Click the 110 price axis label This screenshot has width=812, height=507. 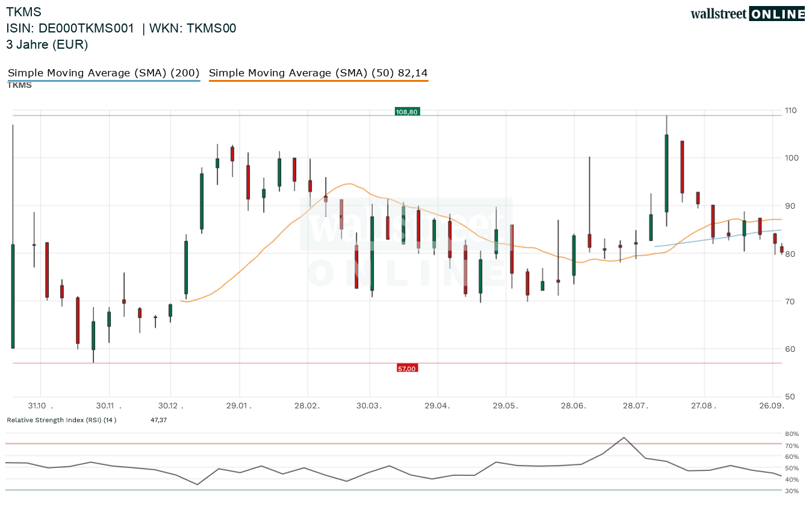click(791, 111)
